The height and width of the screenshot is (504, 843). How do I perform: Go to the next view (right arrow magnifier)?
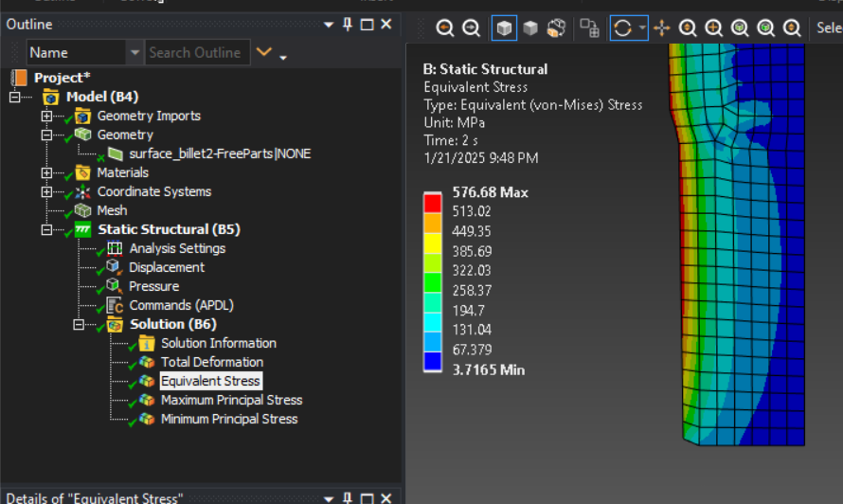471,28
